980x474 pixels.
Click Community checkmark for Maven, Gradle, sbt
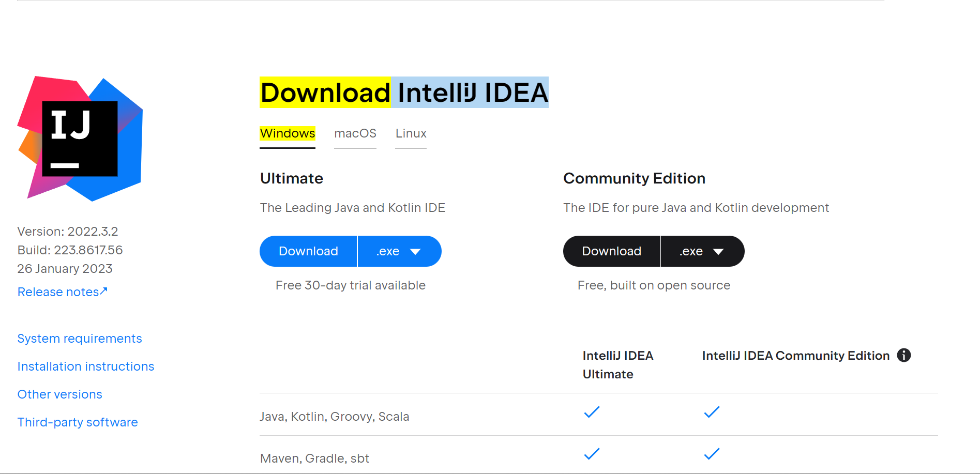click(x=712, y=454)
